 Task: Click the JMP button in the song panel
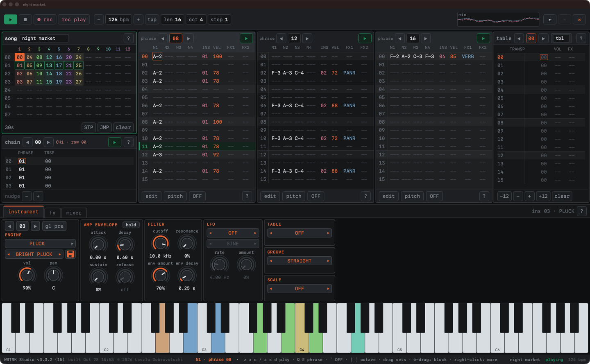[x=104, y=127]
